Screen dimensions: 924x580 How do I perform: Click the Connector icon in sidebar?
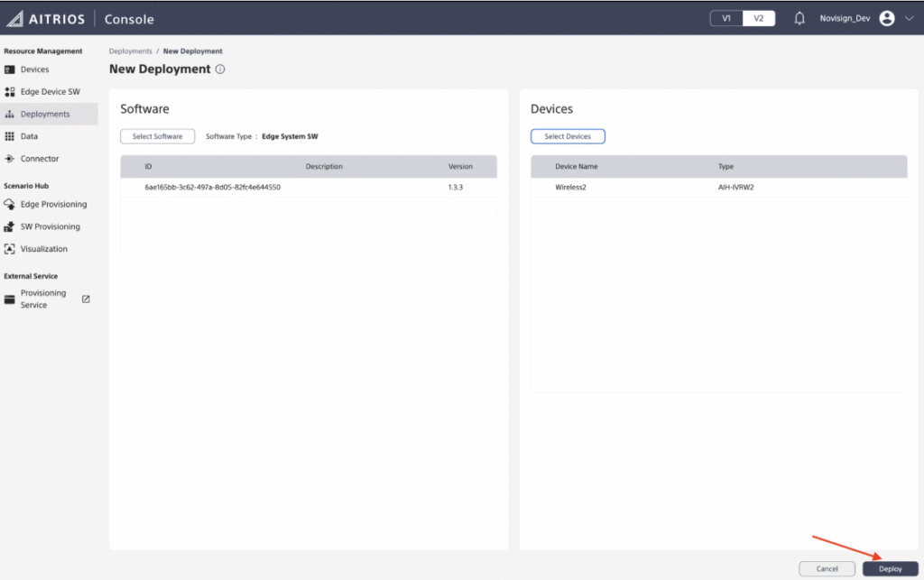(x=10, y=159)
